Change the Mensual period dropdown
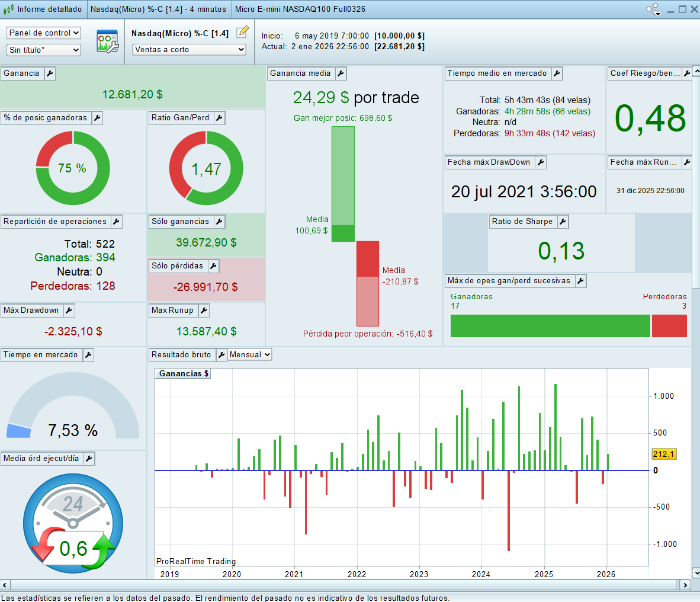The image size is (700, 602). 250,355
